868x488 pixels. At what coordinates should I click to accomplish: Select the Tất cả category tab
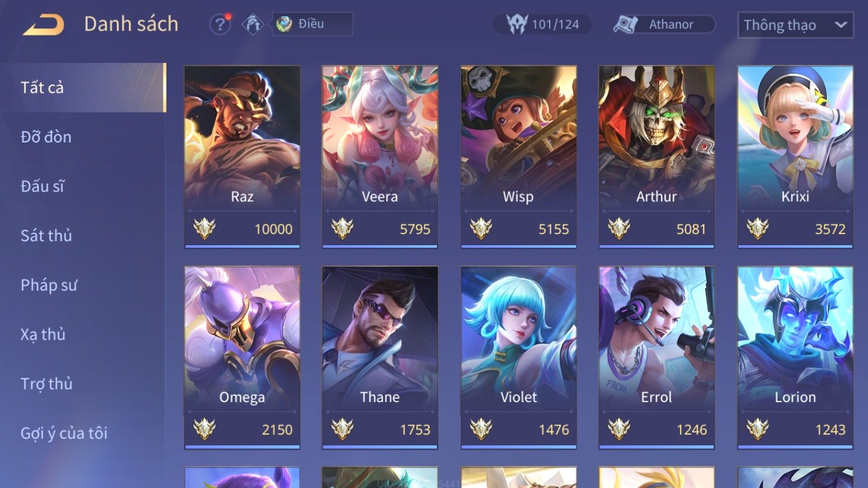[x=83, y=87]
